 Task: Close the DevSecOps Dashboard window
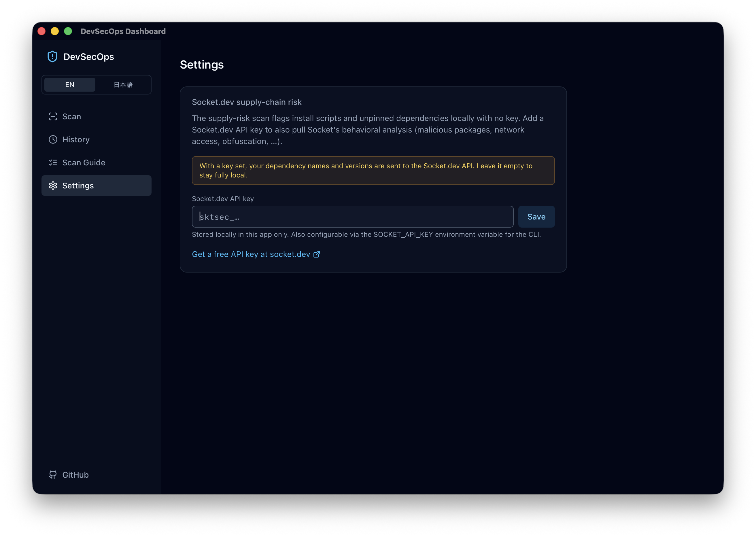(x=42, y=31)
